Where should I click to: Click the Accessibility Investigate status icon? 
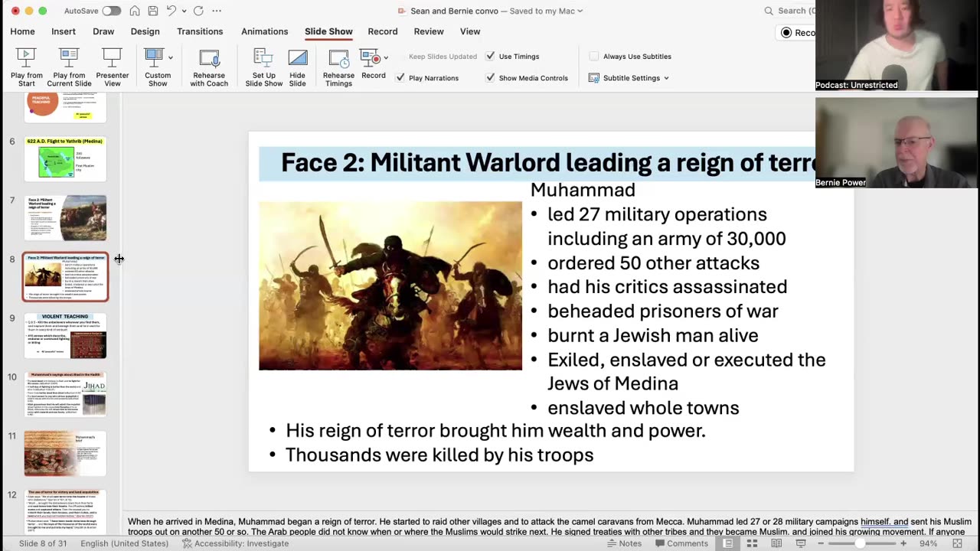tap(187, 543)
